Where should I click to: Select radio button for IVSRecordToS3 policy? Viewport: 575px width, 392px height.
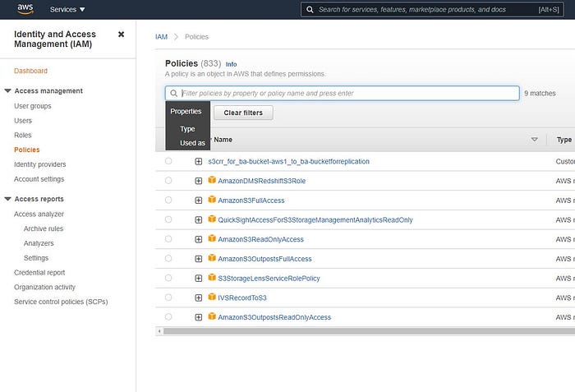point(168,297)
